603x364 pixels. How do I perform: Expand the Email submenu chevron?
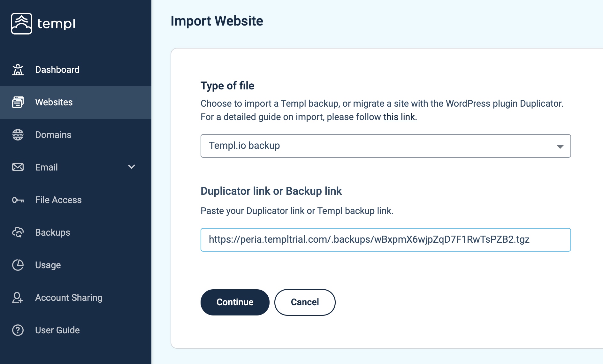(132, 167)
